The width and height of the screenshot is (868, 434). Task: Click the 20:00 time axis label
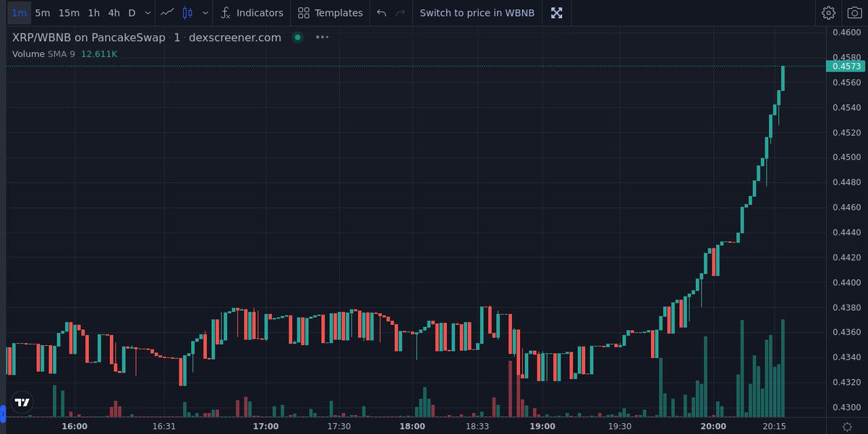coord(713,426)
